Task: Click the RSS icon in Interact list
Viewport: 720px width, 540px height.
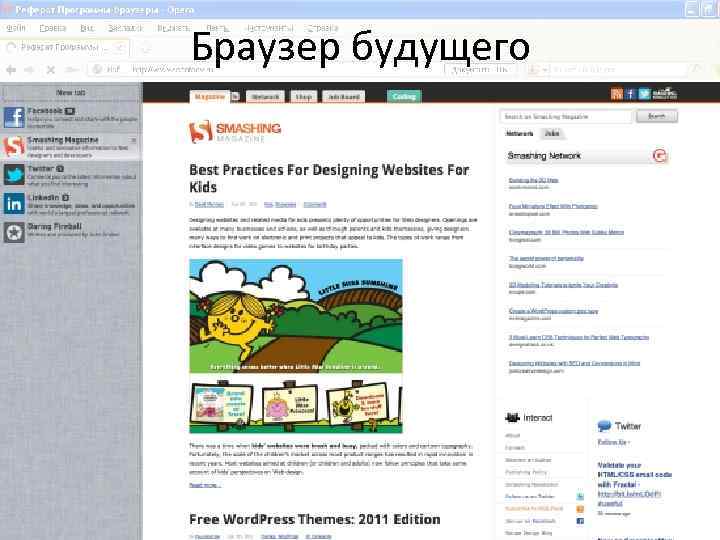Action: click(x=580, y=509)
